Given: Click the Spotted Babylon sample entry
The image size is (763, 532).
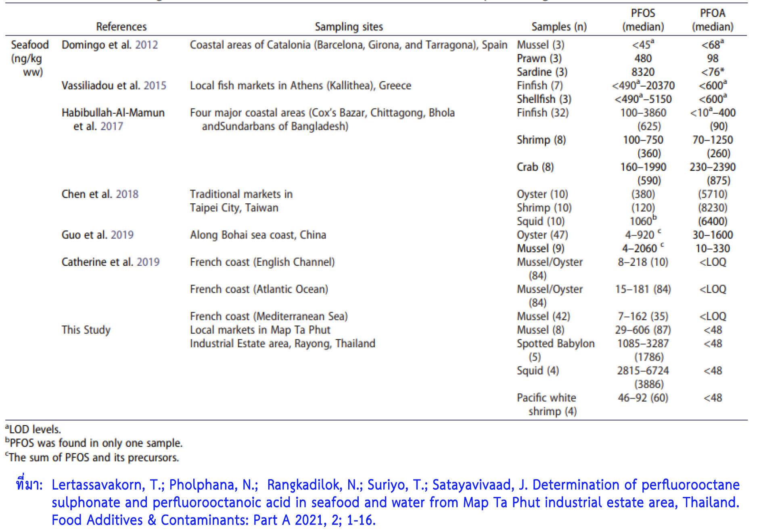Looking at the screenshot, I should (555, 344).
